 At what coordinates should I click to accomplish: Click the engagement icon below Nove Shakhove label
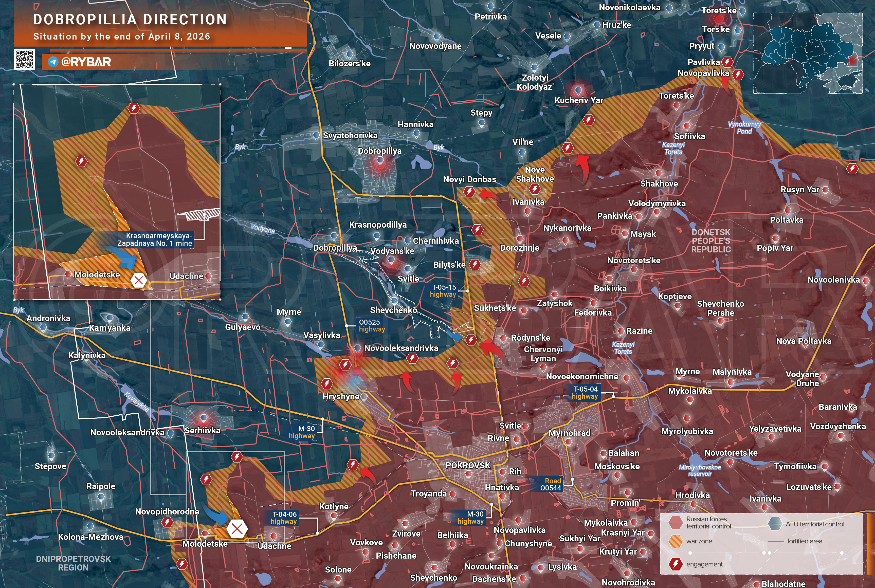535,189
